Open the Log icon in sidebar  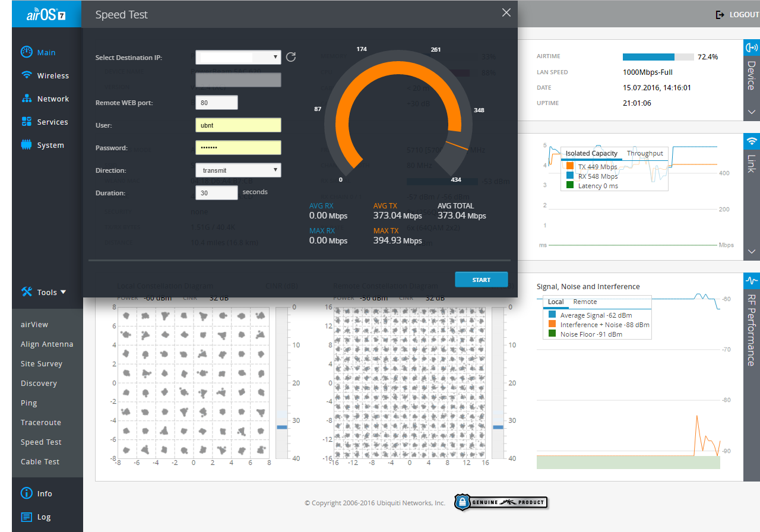point(26,517)
